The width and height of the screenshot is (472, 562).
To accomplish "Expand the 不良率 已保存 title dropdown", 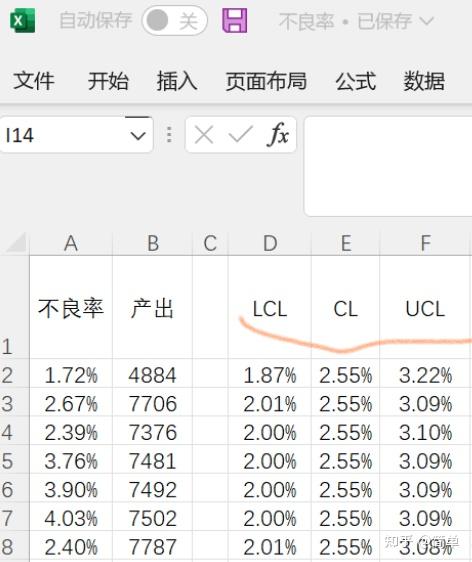I will [x=427, y=21].
